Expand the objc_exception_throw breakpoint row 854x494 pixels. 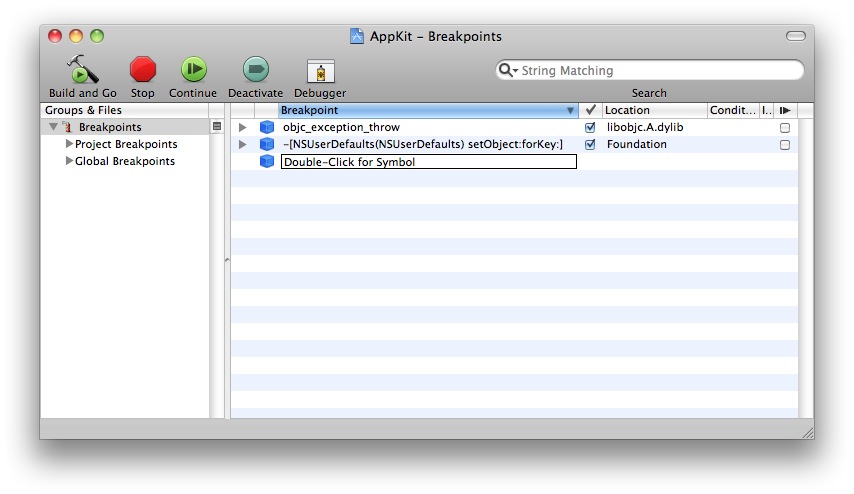242,127
